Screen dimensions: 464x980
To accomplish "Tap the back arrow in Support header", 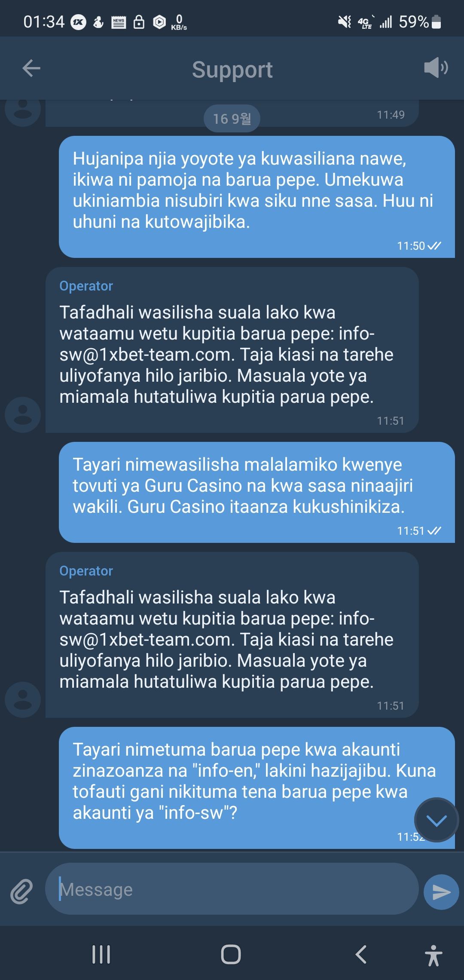I will (x=31, y=68).
